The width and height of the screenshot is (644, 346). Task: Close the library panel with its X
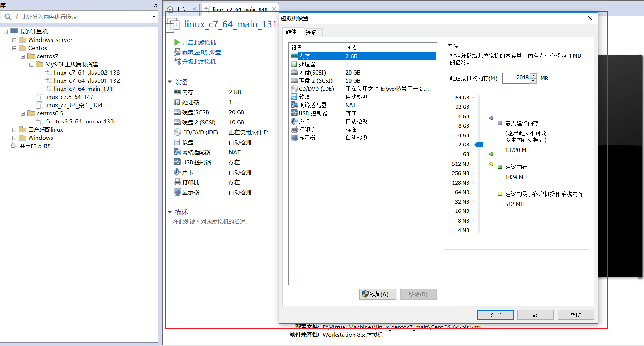pos(156,6)
